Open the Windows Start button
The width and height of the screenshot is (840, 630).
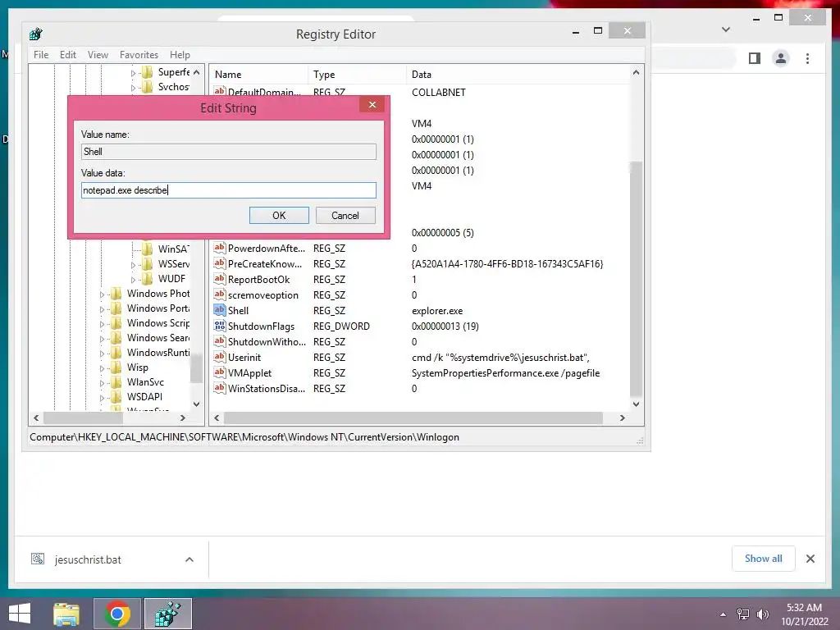(x=20, y=614)
